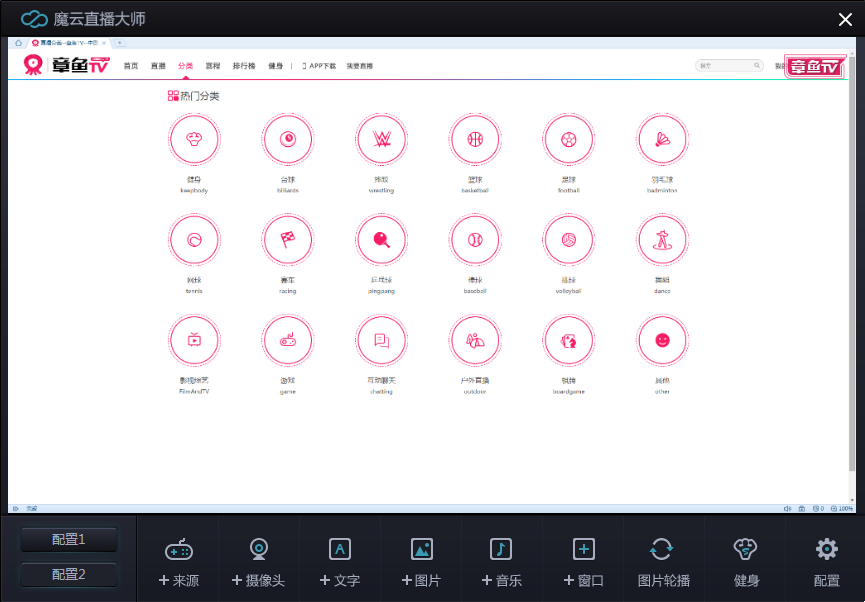Image resolution: width=865 pixels, height=602 pixels.
Task: Open the 健身 fitness tool
Action: click(x=746, y=550)
